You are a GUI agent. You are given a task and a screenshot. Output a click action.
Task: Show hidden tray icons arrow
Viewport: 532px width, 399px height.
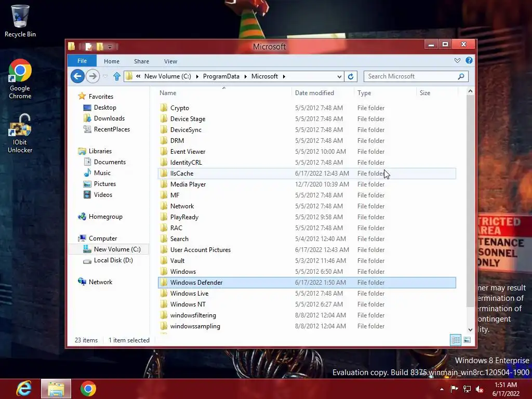click(x=442, y=389)
